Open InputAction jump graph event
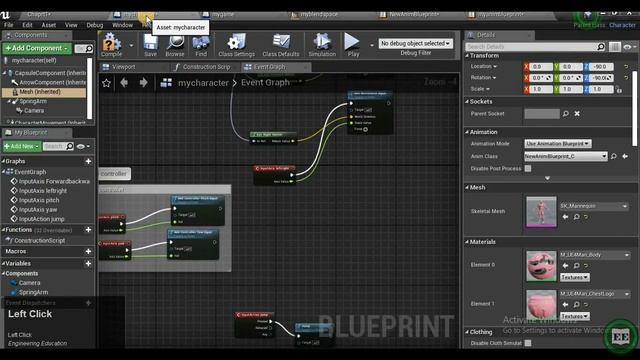This screenshot has height=360, width=640. [x=42, y=219]
